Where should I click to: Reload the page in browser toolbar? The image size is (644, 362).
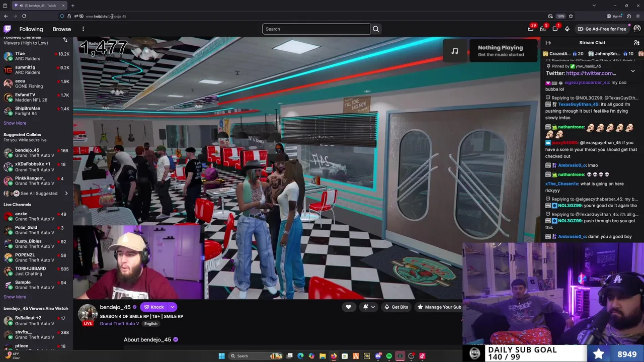[x=24, y=16]
